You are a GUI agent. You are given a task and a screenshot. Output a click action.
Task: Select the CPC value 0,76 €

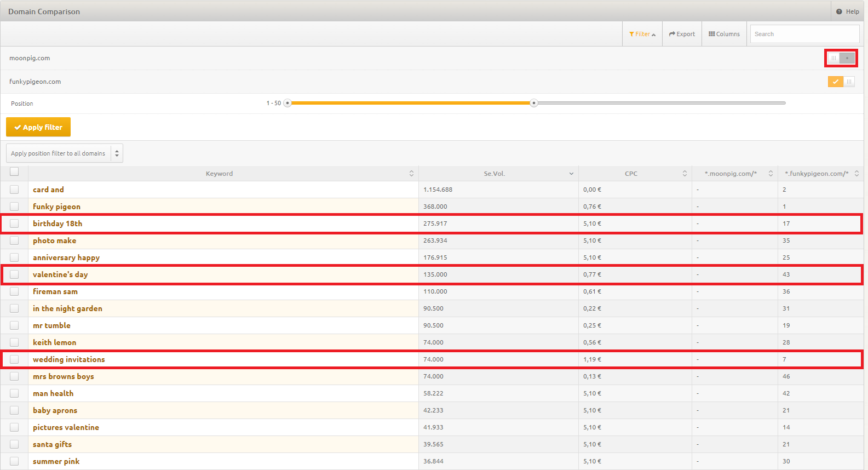tap(592, 207)
